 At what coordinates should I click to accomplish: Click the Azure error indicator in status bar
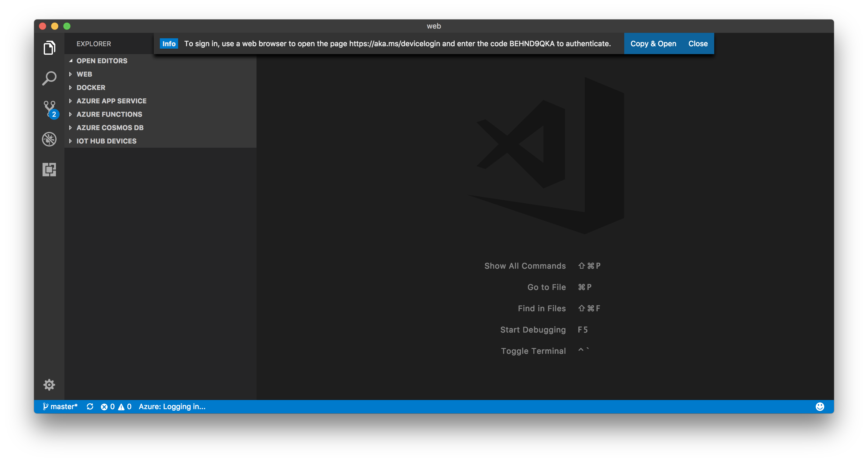105,406
